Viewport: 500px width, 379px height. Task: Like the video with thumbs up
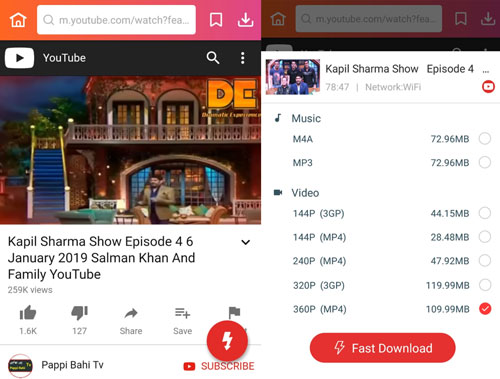(x=28, y=313)
